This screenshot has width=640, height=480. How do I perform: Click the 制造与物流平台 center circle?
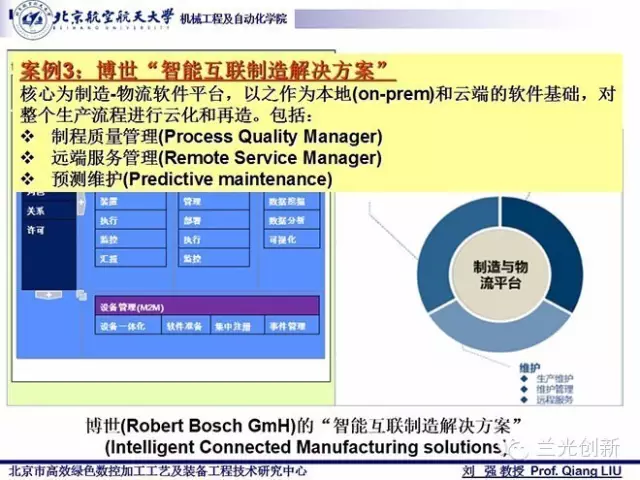click(x=500, y=274)
